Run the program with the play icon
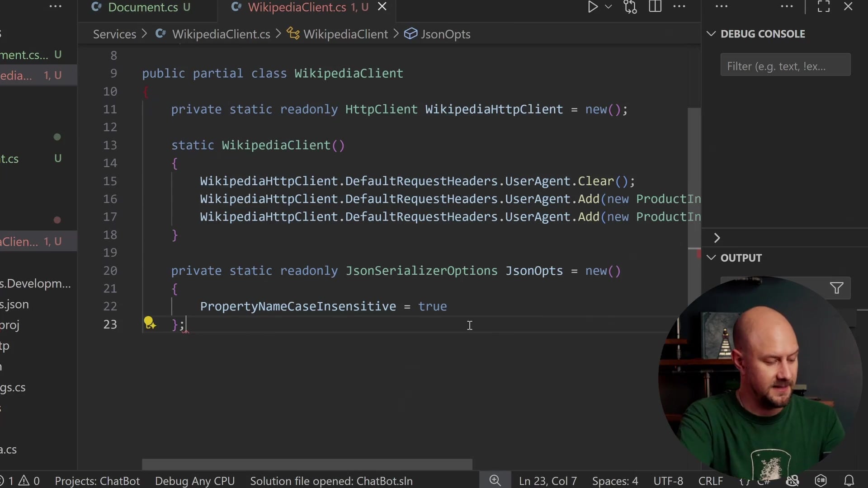The image size is (868, 488). (593, 6)
